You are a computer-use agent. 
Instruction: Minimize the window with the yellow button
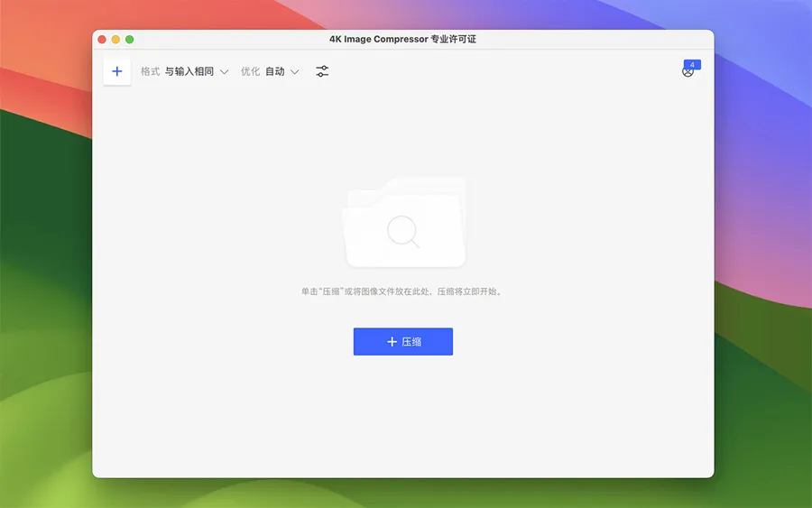click(115, 40)
